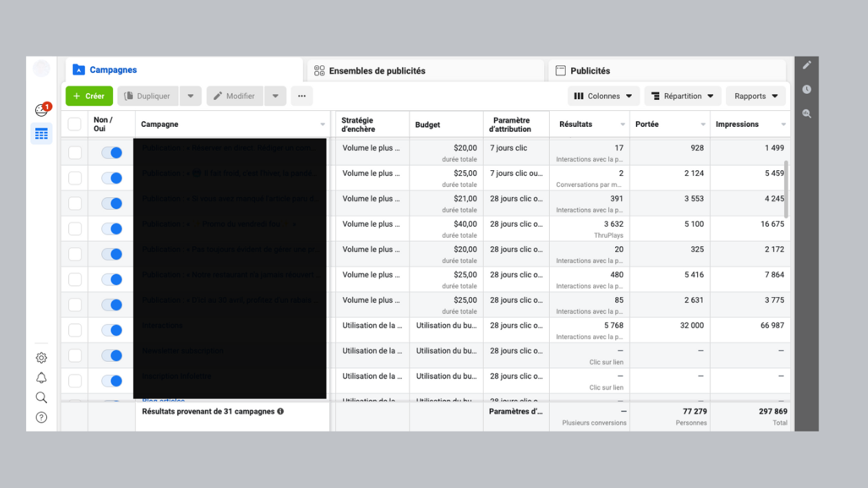Click the 3 632 ThruPlays result cell

click(590, 229)
